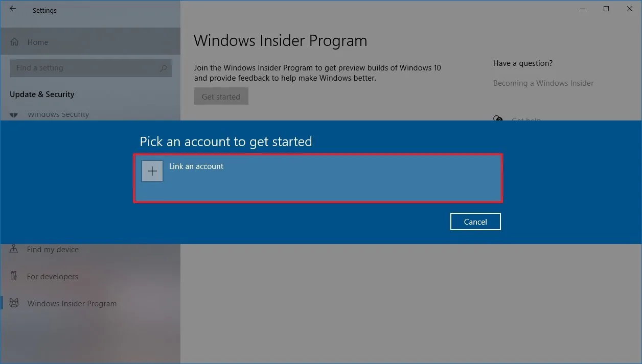
Task: Open the Home icon in sidebar
Action: pyautogui.click(x=15, y=42)
